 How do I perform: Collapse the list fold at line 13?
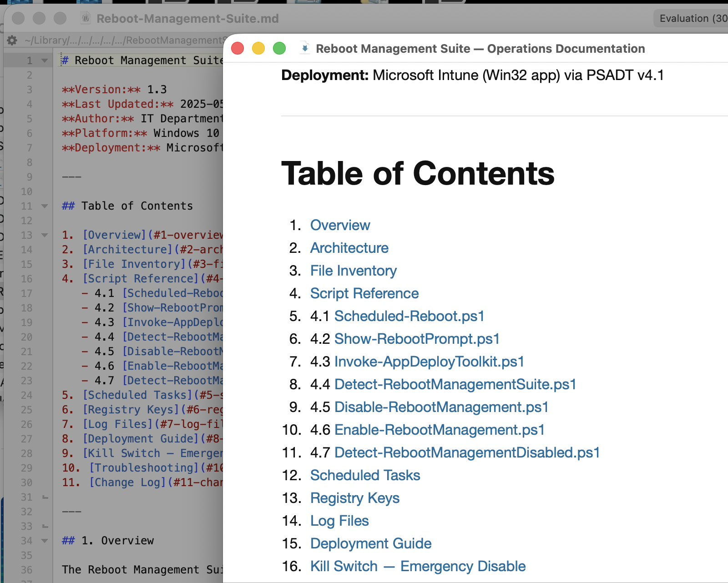pyautogui.click(x=45, y=235)
